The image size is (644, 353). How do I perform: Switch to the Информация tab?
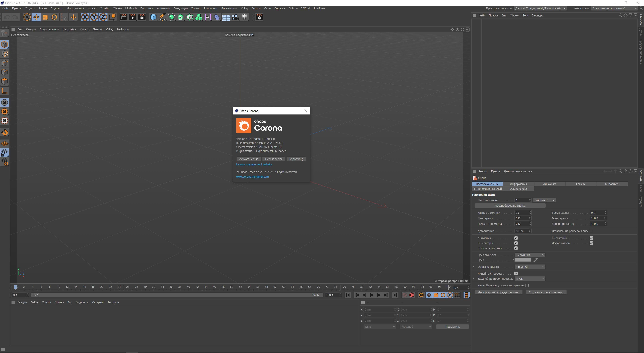[x=518, y=184]
